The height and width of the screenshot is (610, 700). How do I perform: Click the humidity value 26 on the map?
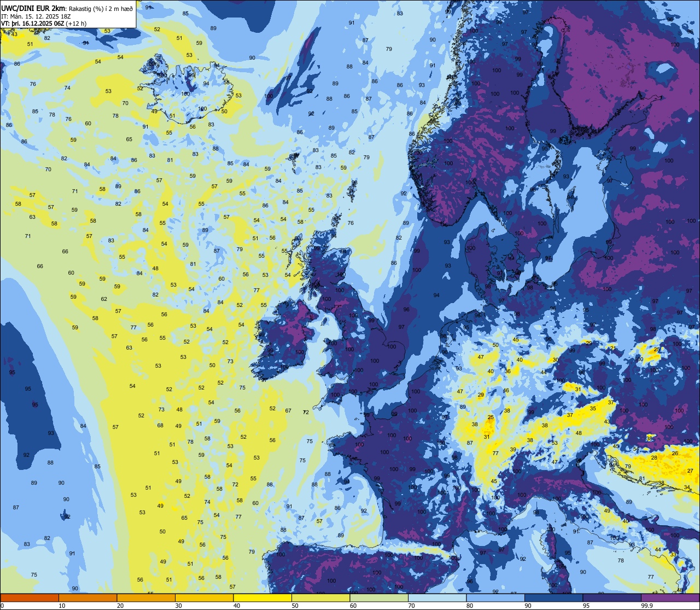(x=675, y=453)
